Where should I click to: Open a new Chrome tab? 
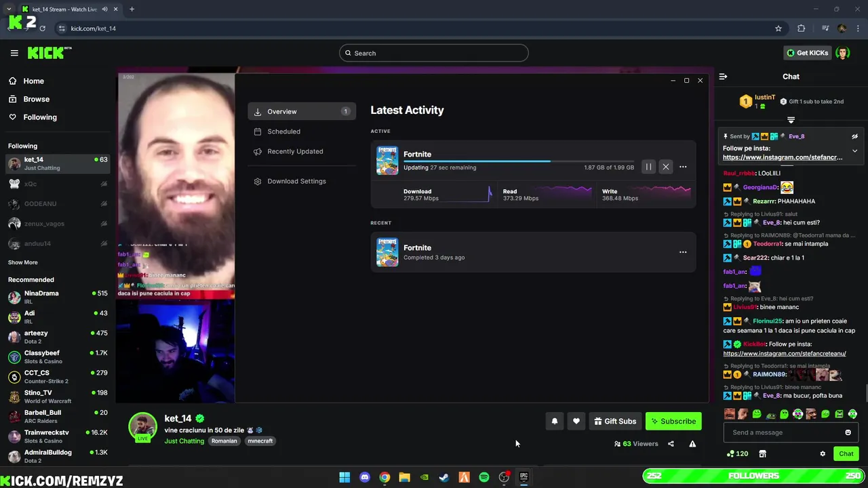pos(132,9)
